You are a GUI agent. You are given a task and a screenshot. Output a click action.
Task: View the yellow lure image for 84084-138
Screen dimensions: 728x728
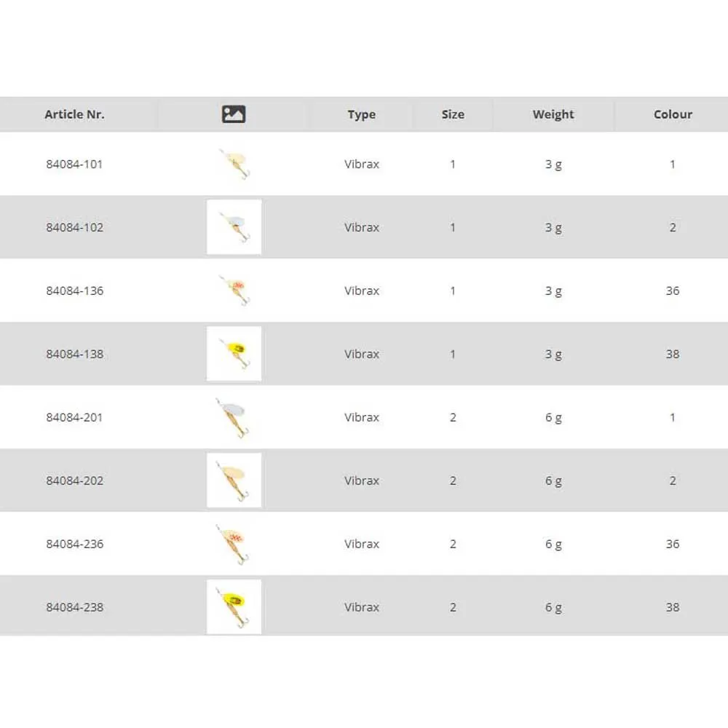[234, 354]
